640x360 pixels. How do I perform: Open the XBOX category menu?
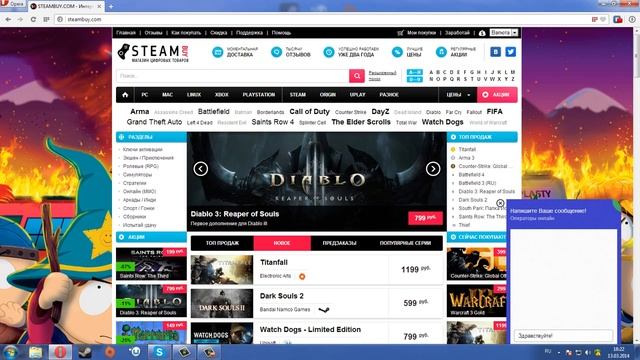click(x=222, y=95)
